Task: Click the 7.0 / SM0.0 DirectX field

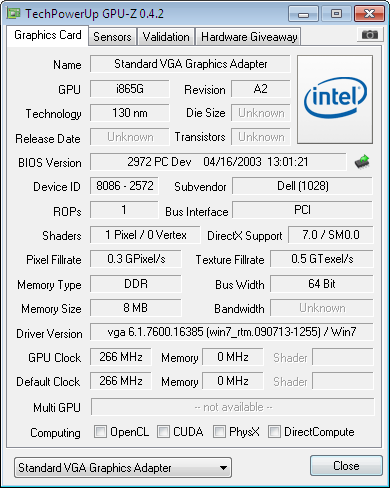Action: click(331, 235)
